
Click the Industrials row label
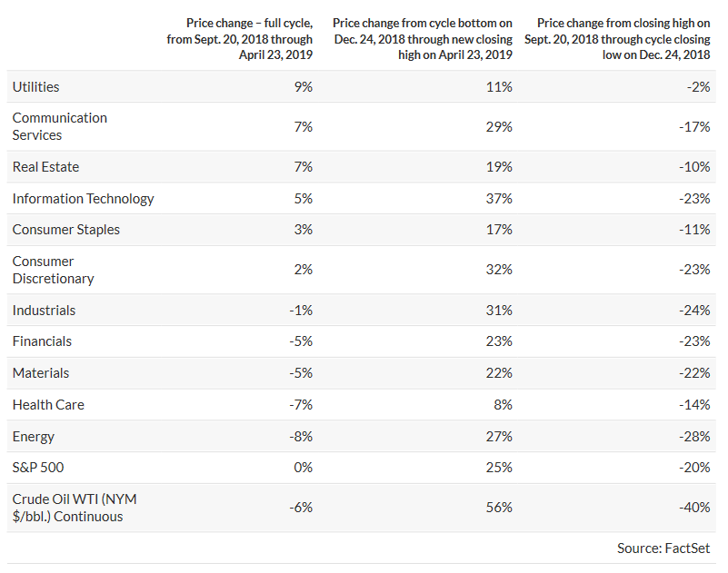(44, 311)
